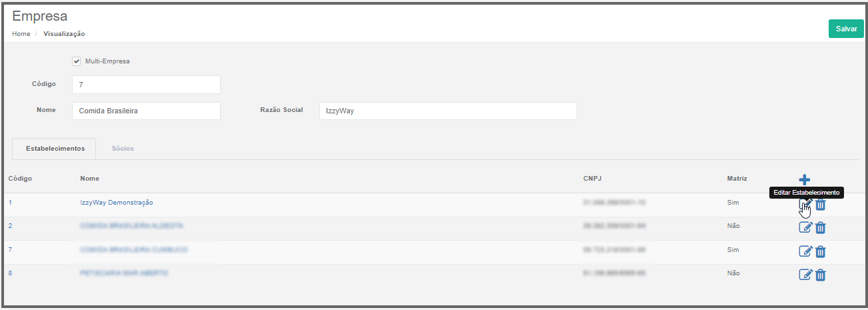
Task: Edit the IzzyWay Demonstração establishment row
Action: pos(805,205)
